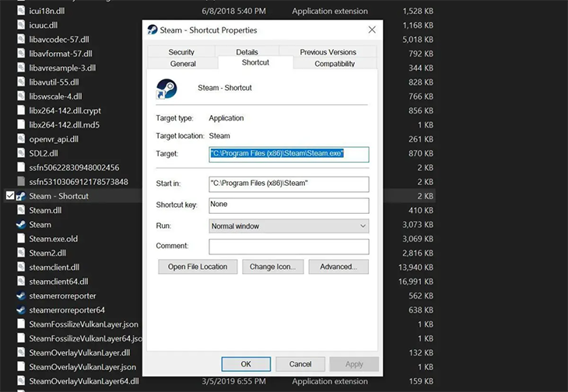The width and height of the screenshot is (568, 392).
Task: Click the Steam.dll file icon
Action: click(x=21, y=210)
